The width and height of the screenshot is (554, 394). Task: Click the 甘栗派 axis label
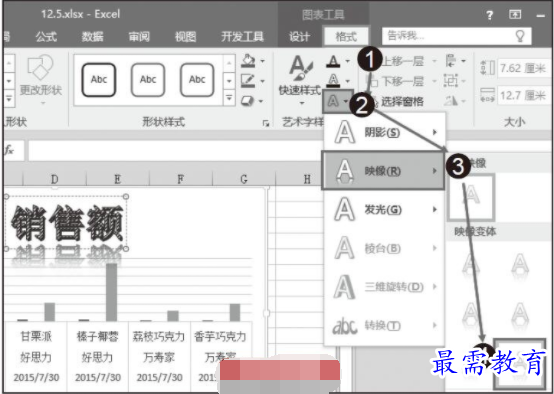tap(36, 336)
